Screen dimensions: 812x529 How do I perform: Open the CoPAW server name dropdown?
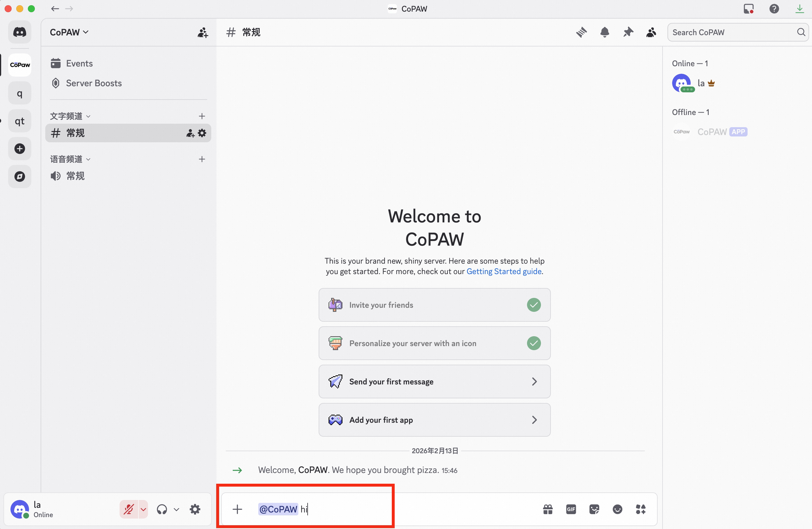point(69,33)
